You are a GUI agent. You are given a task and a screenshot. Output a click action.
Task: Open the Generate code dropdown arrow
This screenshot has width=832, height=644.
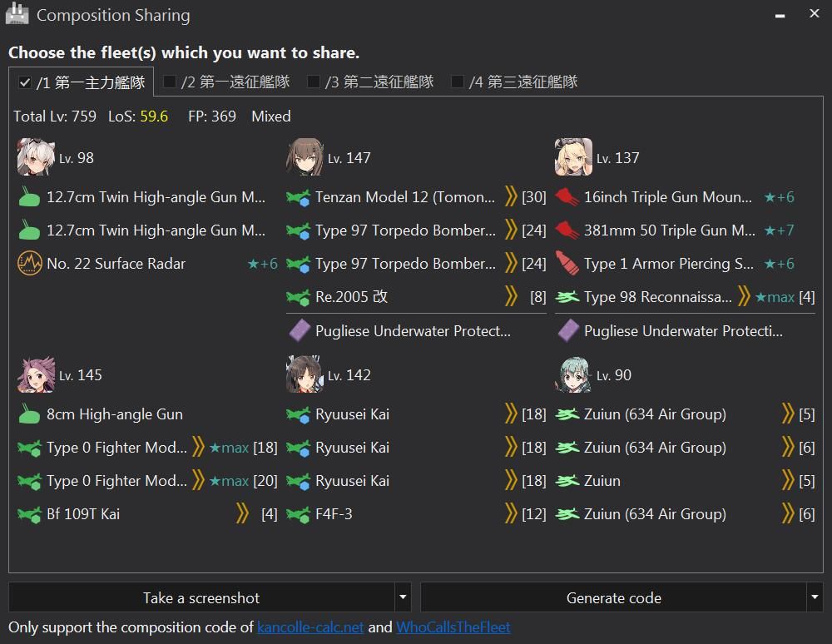[815, 597]
